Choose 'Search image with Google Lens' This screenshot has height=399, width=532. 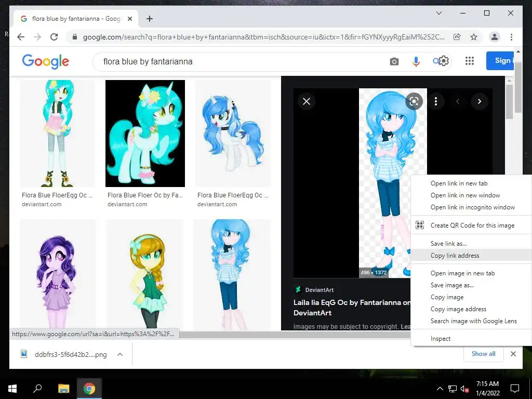click(x=473, y=321)
